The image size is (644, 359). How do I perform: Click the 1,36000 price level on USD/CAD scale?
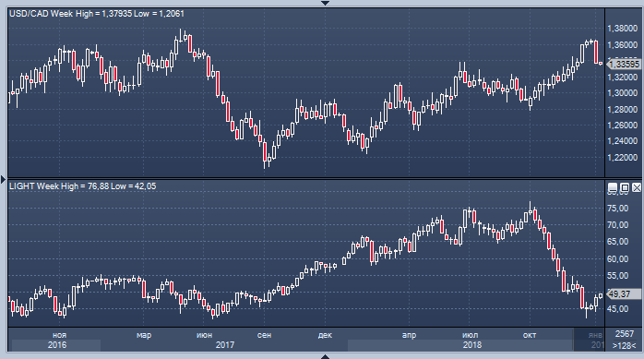[x=622, y=44]
